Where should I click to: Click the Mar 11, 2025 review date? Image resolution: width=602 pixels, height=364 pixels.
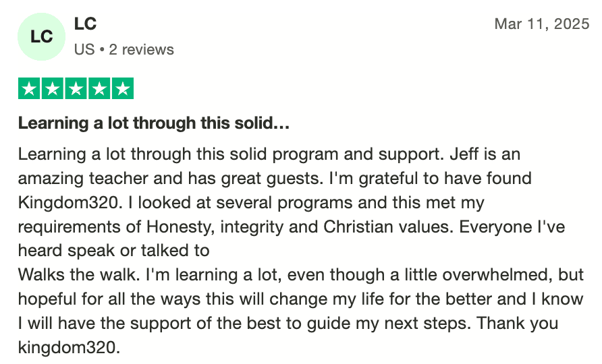point(541,24)
